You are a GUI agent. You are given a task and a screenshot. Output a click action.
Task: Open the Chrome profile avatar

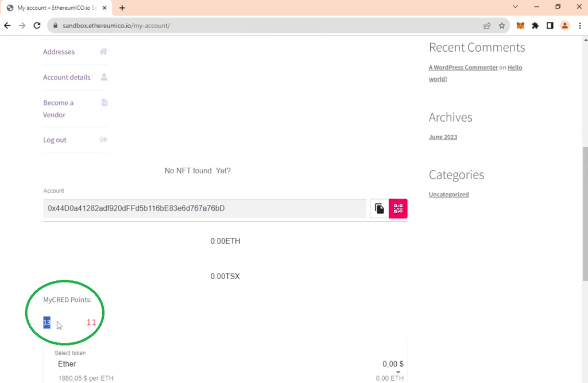pos(564,25)
